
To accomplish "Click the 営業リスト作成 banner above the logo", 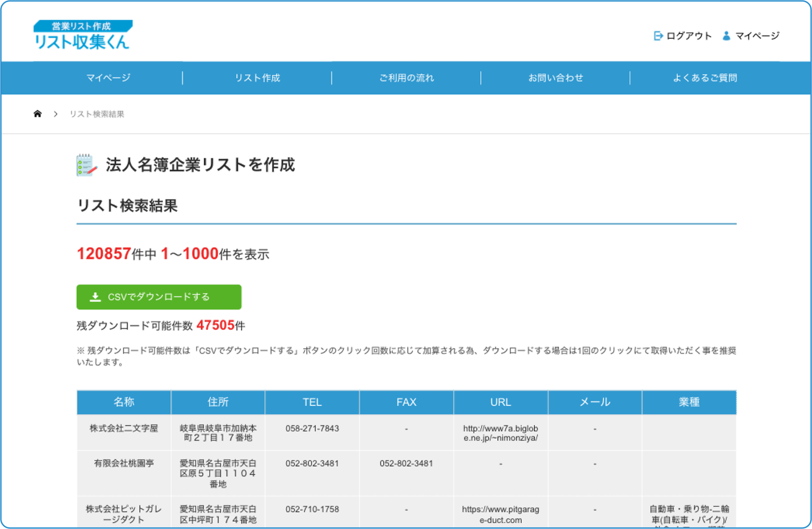I will [83, 25].
